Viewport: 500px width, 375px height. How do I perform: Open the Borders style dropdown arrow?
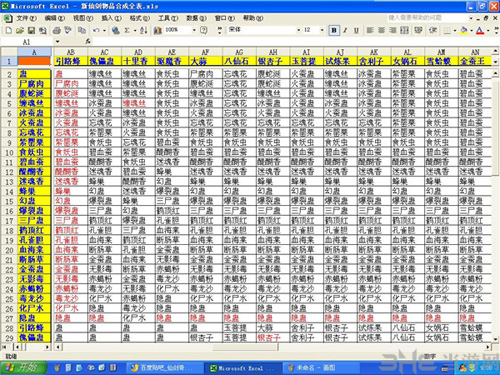click(x=455, y=31)
